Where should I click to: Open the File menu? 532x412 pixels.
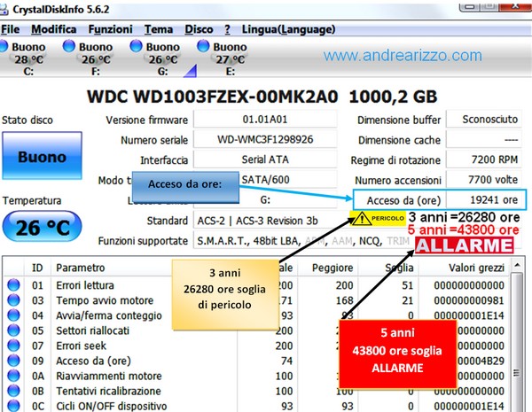[10, 29]
